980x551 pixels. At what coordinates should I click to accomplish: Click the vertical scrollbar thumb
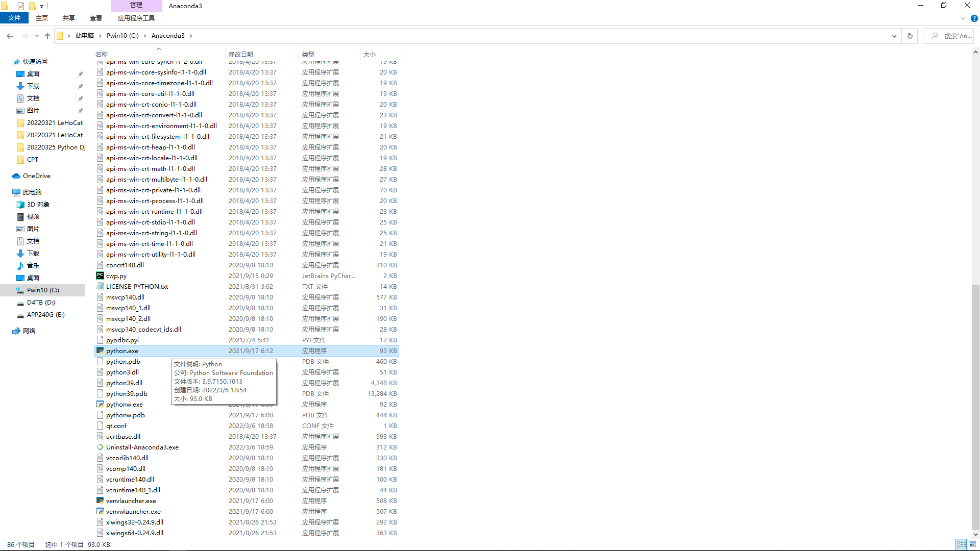[x=975, y=407]
